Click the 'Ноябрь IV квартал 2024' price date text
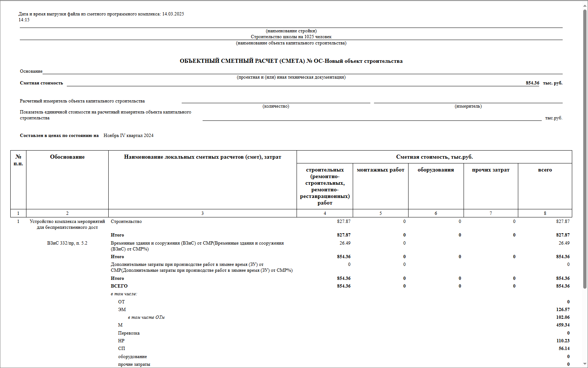Viewport: 588px width, 368px height. (x=128, y=136)
